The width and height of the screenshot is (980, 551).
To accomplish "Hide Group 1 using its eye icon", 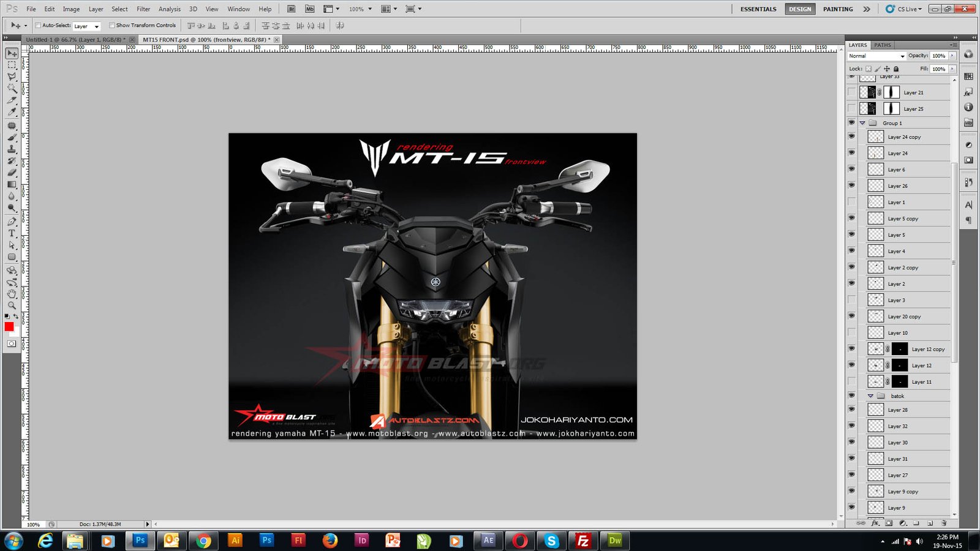I will (851, 122).
